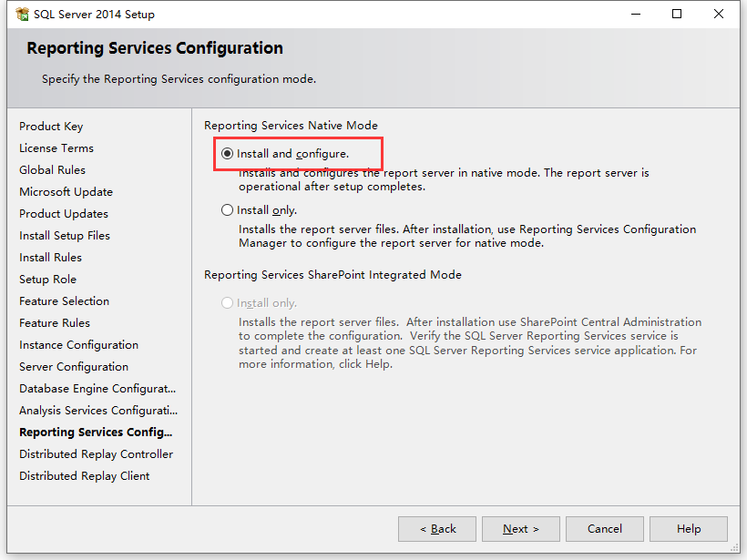The height and width of the screenshot is (560, 747).
Task: Select the disabled SharePoint Install only radio
Action: pyautogui.click(x=227, y=303)
